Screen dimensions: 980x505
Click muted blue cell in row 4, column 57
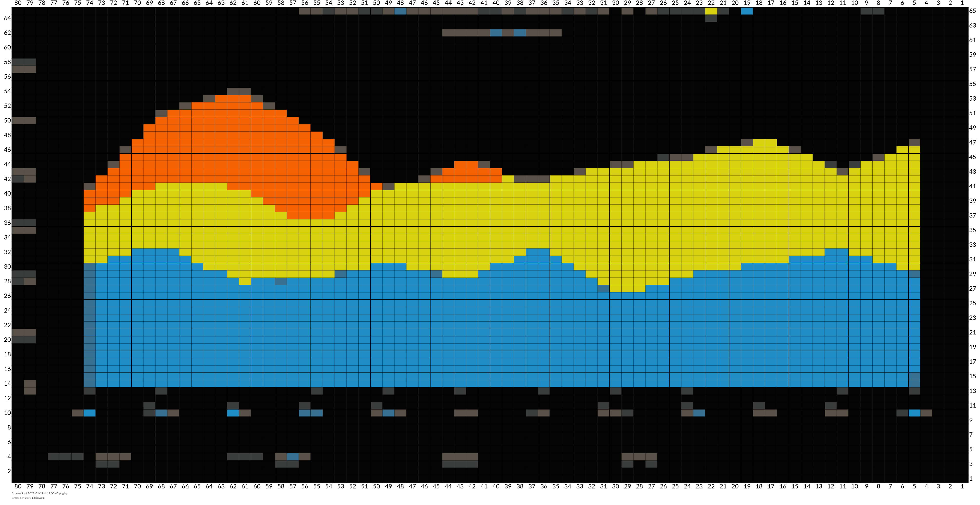293,457
